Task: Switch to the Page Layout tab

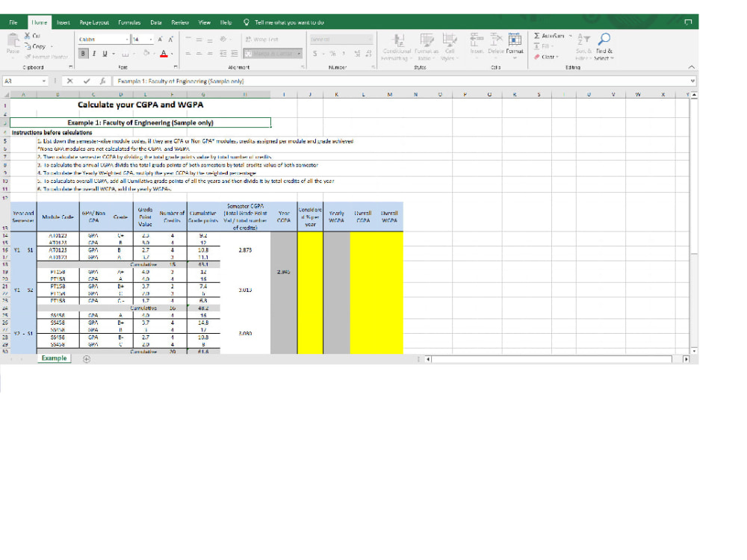Action: coord(94,22)
